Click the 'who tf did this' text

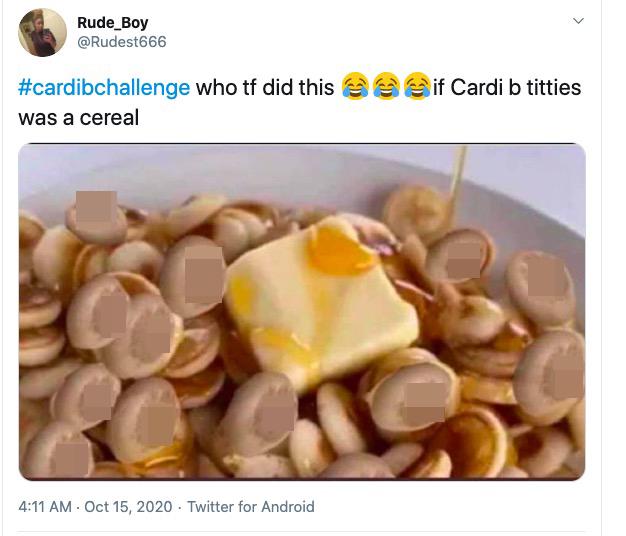pos(265,87)
